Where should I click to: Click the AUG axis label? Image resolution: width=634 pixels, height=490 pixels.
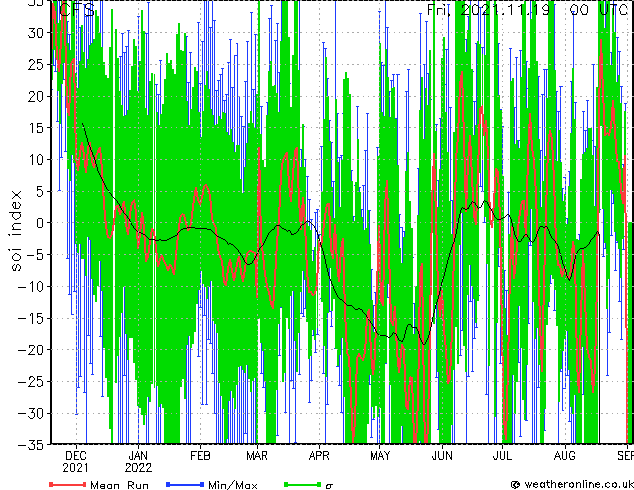point(564,456)
